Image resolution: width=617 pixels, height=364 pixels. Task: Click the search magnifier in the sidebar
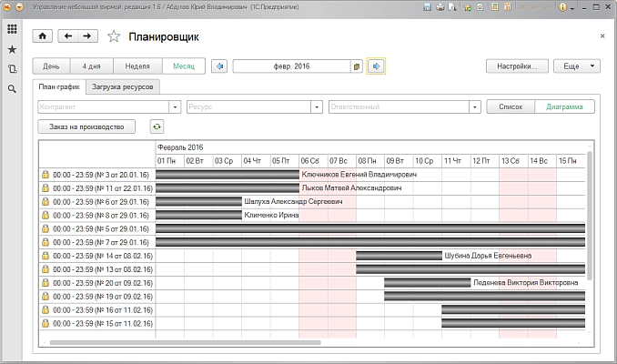click(12, 89)
